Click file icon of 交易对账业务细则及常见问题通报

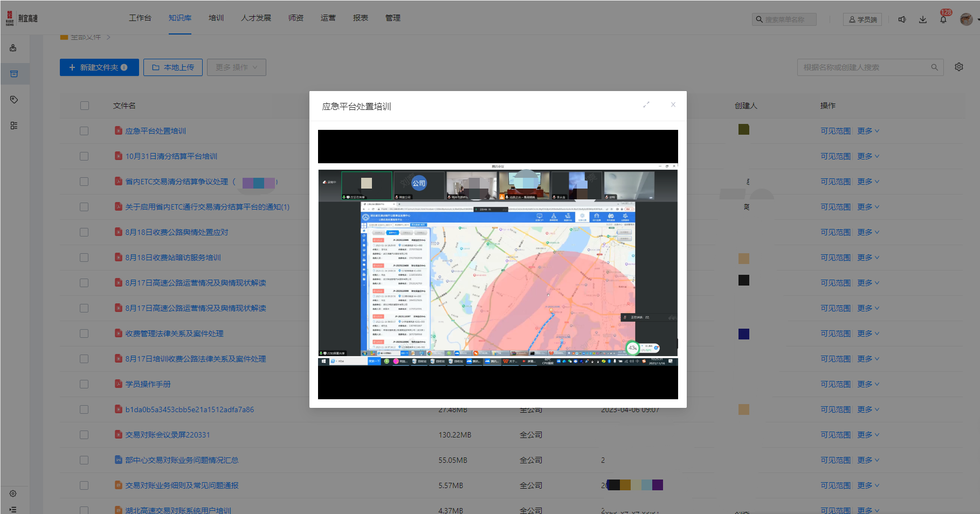(119, 485)
